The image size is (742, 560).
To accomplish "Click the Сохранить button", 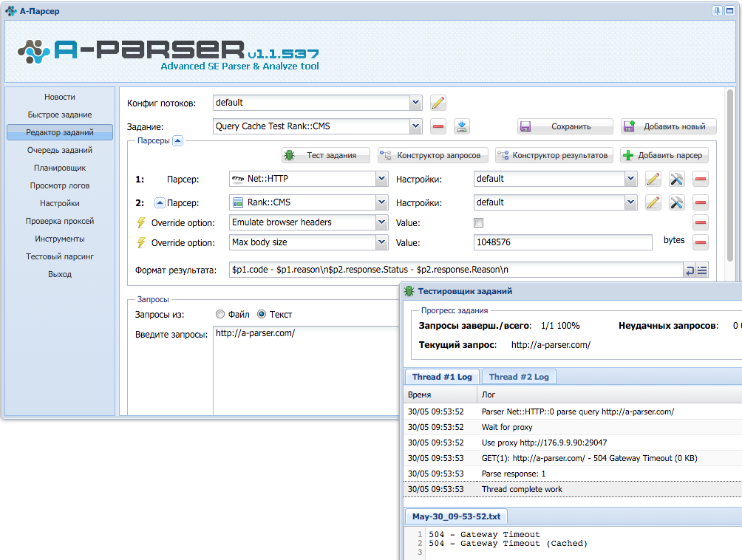I will point(565,126).
